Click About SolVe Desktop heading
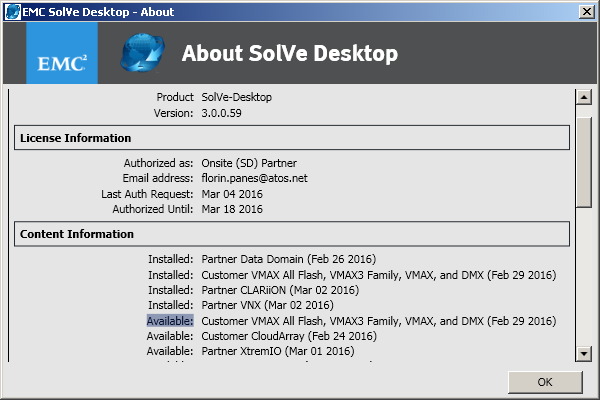 pyautogui.click(x=290, y=53)
